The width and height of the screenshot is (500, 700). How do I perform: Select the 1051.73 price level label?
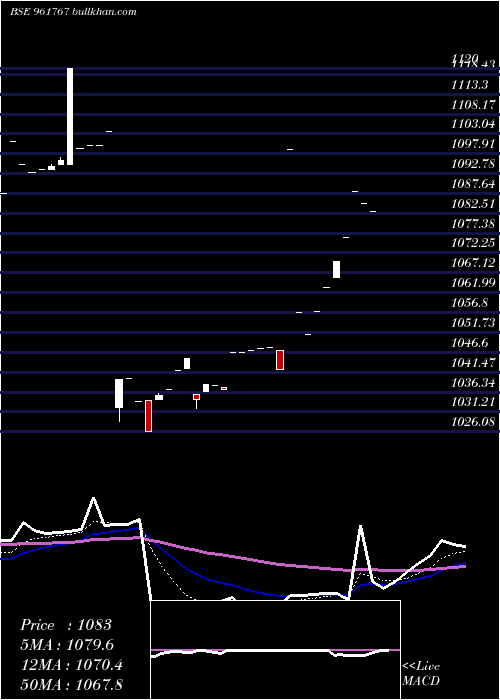tap(473, 323)
